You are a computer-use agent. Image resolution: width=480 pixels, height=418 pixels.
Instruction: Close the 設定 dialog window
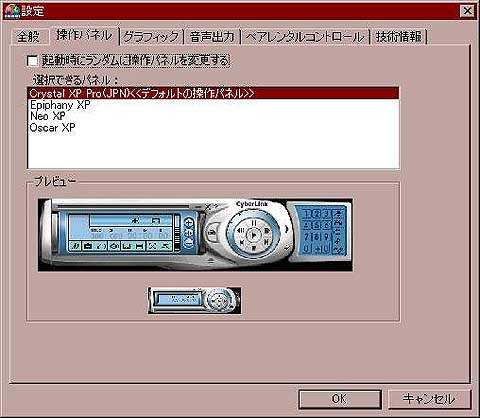467,11
